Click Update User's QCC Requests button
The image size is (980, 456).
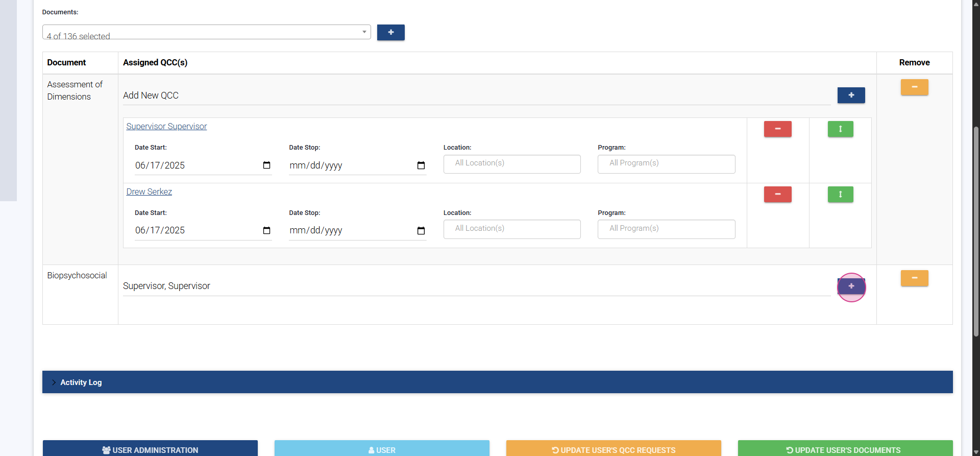coord(613,449)
